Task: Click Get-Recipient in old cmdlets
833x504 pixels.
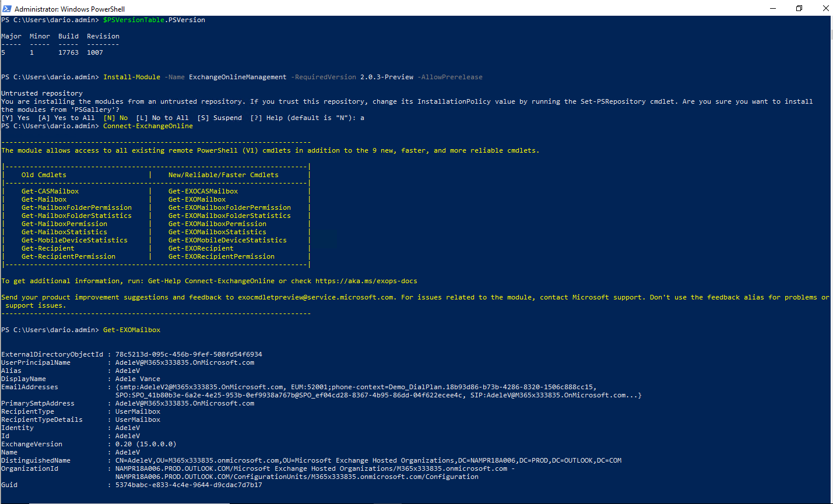Action: 48,248
